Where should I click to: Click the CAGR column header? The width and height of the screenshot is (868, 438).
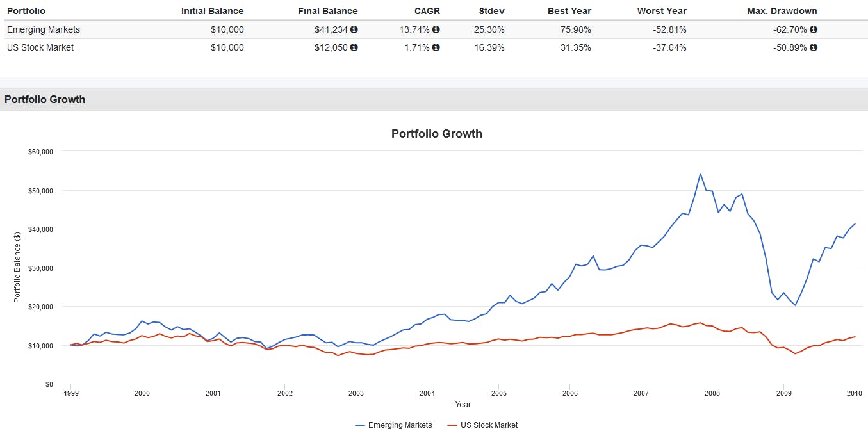(x=427, y=11)
